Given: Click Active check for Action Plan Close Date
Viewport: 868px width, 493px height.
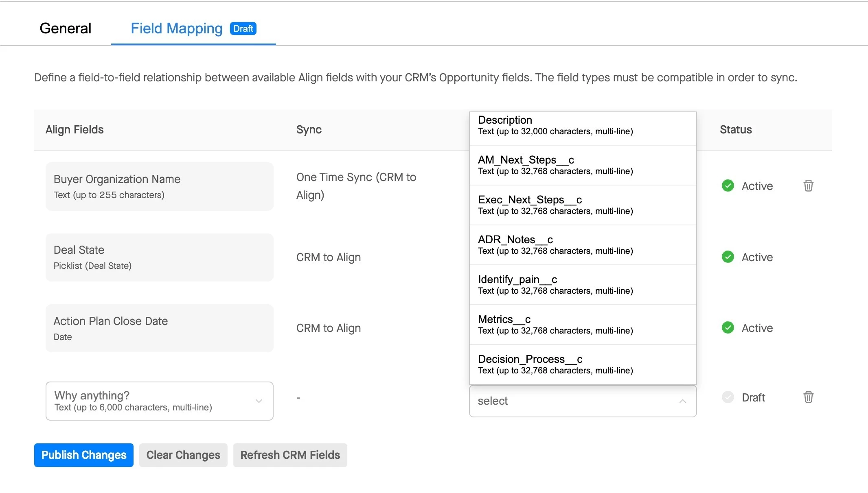Looking at the screenshot, I should (728, 328).
